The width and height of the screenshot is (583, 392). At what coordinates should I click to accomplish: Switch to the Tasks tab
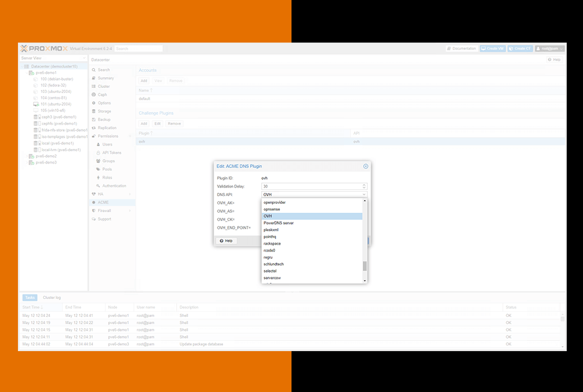click(30, 297)
